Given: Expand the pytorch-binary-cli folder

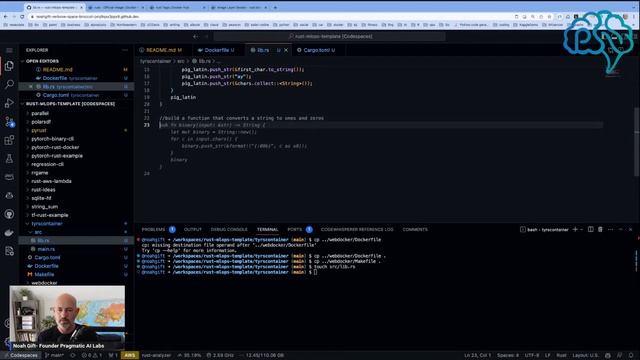Looking at the screenshot, I should [x=52, y=139].
